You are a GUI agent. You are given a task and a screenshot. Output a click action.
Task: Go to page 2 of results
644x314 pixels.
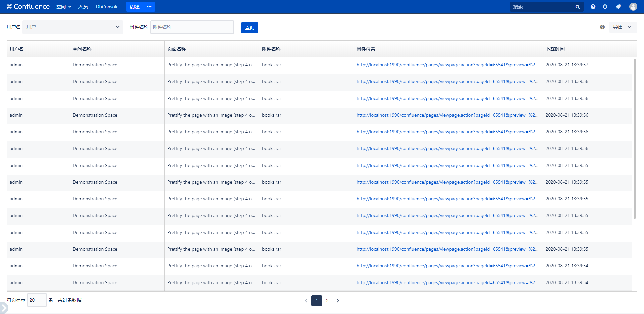[x=327, y=301]
